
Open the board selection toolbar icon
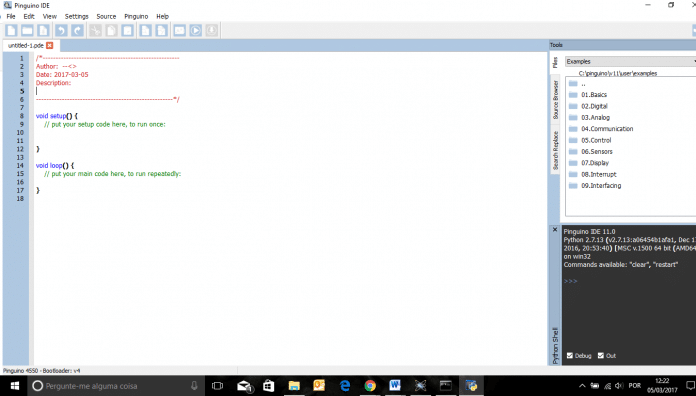[179, 30]
